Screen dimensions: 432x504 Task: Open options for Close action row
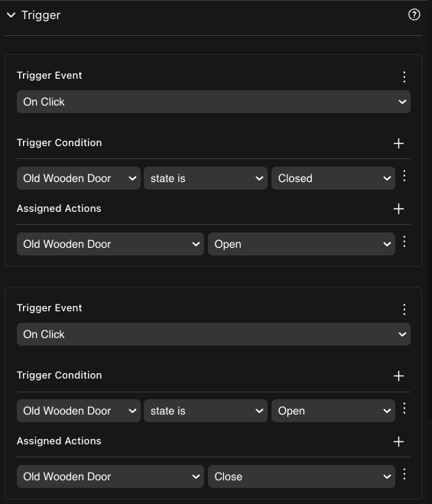(404, 474)
